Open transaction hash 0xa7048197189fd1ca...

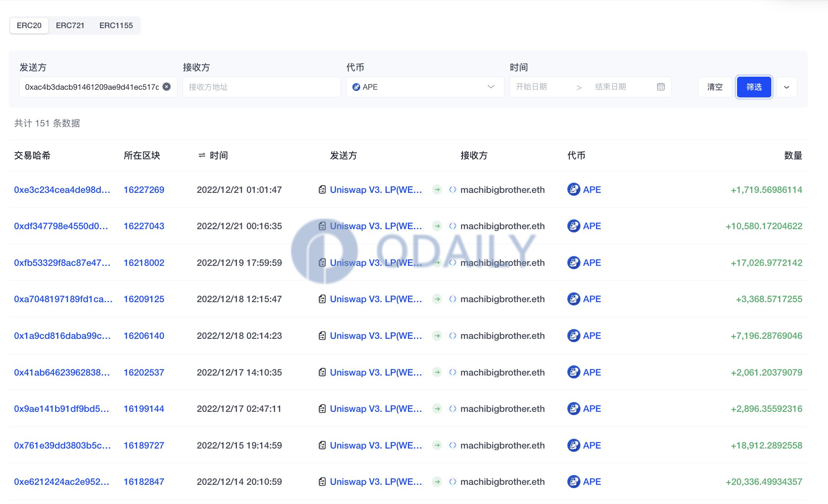[63, 299]
